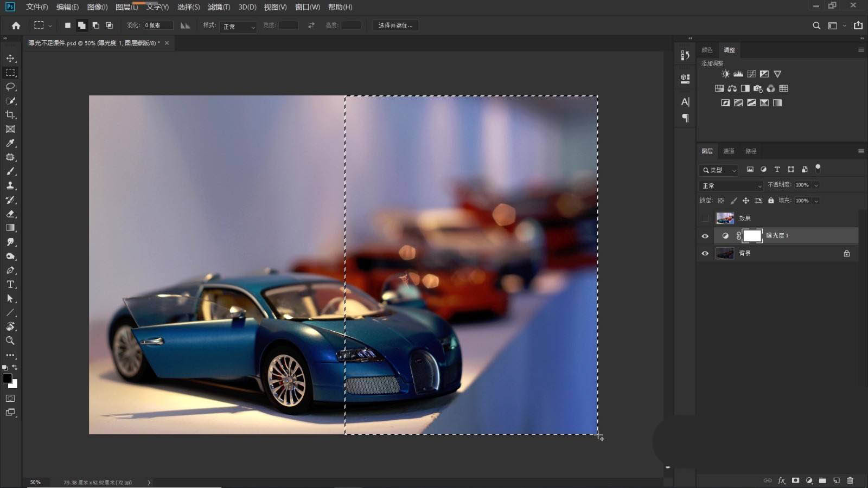Image resolution: width=868 pixels, height=488 pixels.
Task: Open the 样式 style dropdown
Action: point(238,26)
